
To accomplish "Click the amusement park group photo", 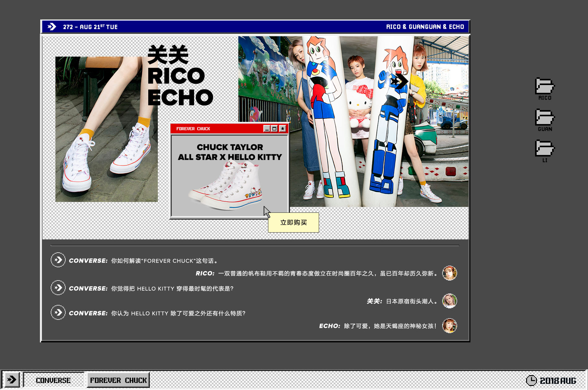I will click(x=353, y=122).
